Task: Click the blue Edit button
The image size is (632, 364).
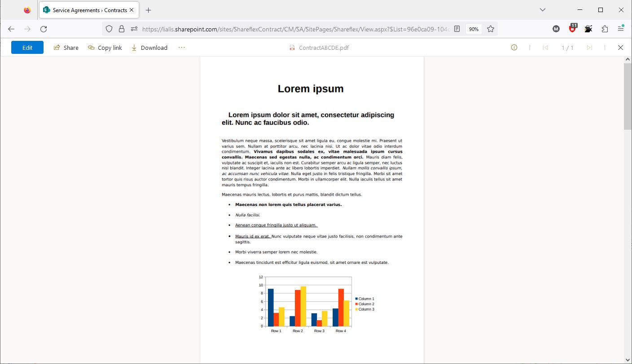Action: point(27,48)
